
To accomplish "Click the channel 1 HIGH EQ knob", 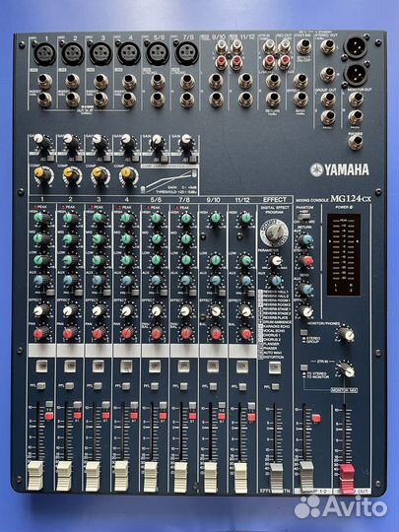I will coord(41,219).
